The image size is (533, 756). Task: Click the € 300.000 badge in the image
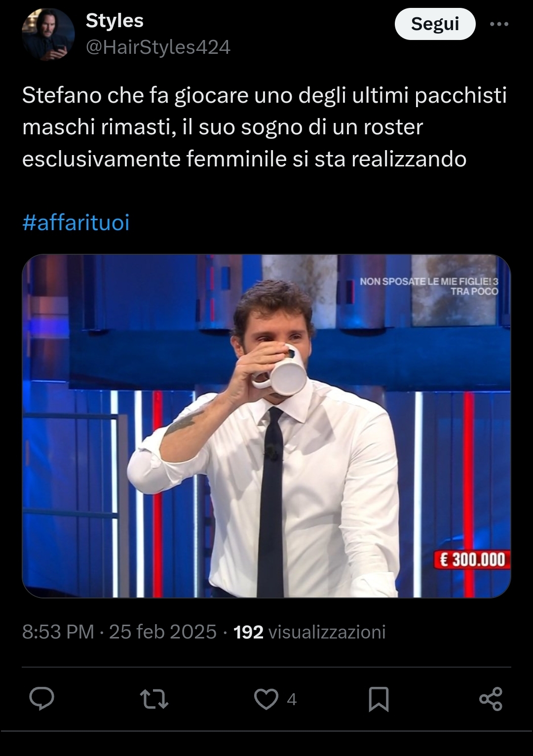[472, 560]
